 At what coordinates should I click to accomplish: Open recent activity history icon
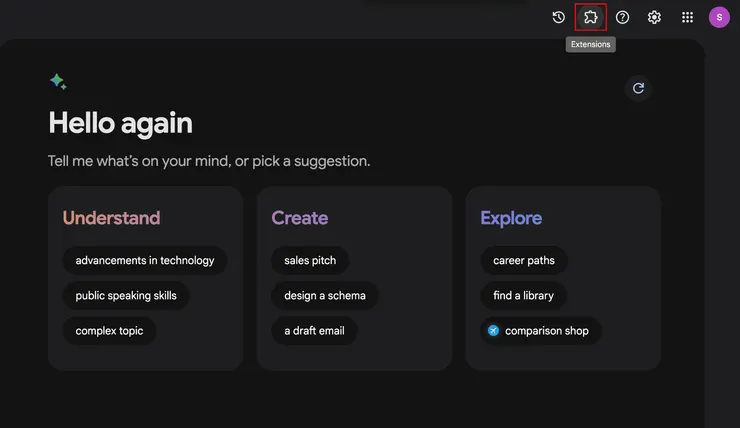[559, 17]
